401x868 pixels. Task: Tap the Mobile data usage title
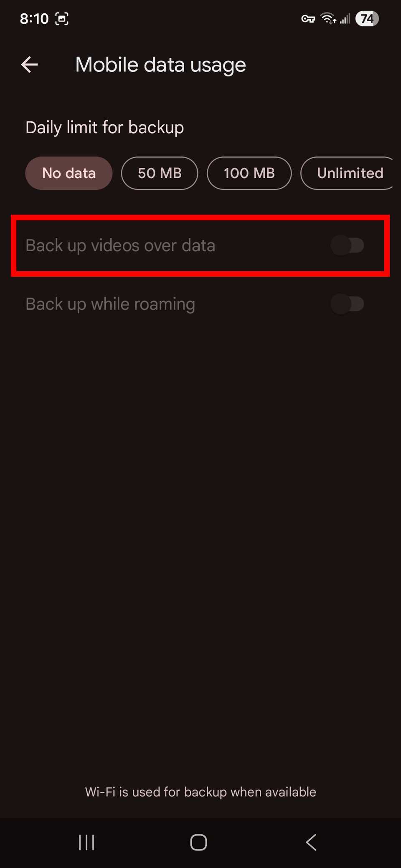[x=161, y=65]
